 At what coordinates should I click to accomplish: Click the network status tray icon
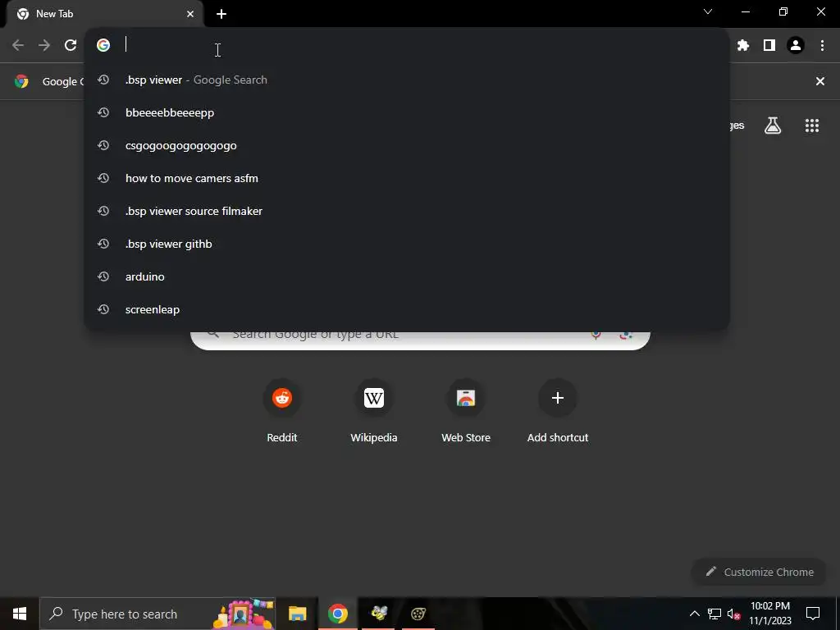click(x=714, y=614)
